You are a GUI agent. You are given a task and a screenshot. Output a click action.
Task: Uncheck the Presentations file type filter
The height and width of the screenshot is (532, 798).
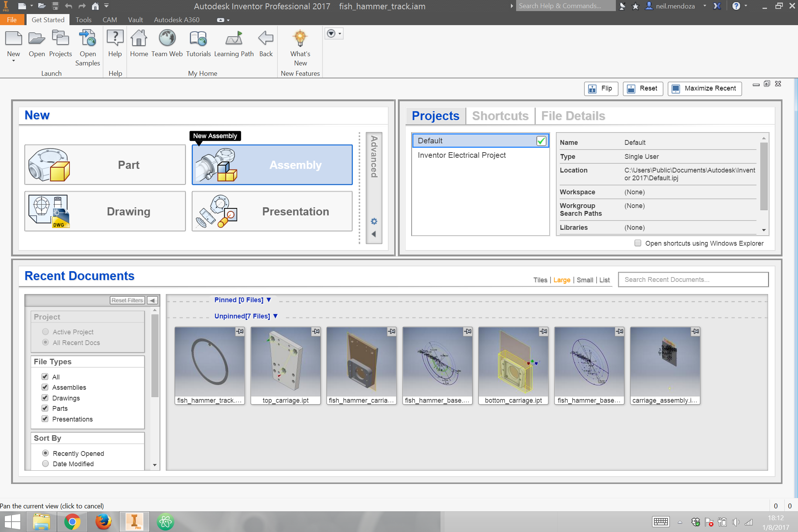45,419
